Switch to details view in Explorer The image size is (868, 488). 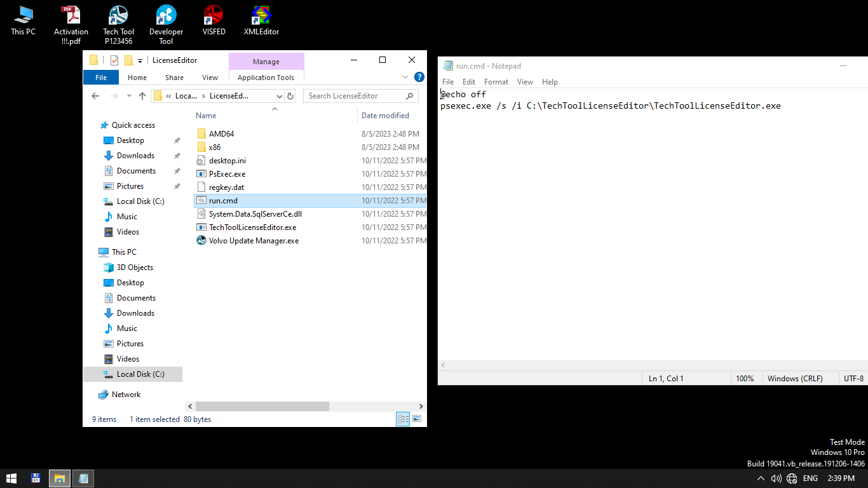click(403, 419)
